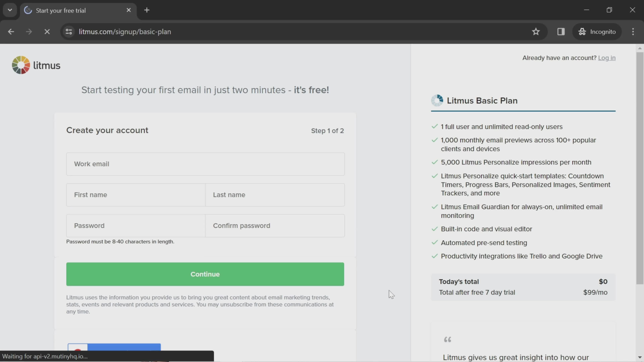
Task: Open the tab search dropdown arrow
Action: (x=10, y=10)
